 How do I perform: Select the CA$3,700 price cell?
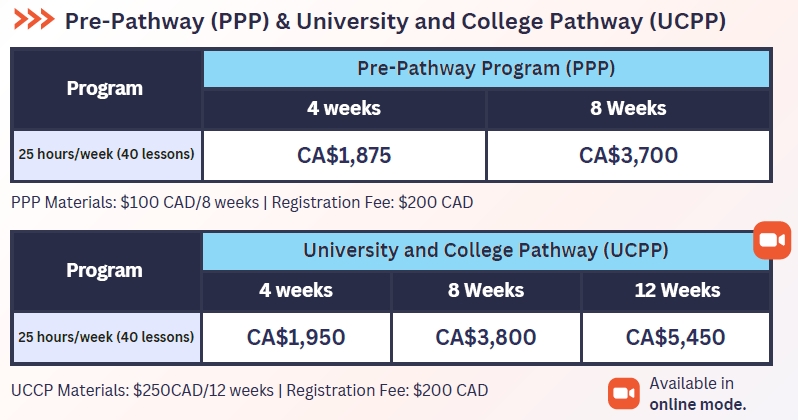tap(628, 155)
